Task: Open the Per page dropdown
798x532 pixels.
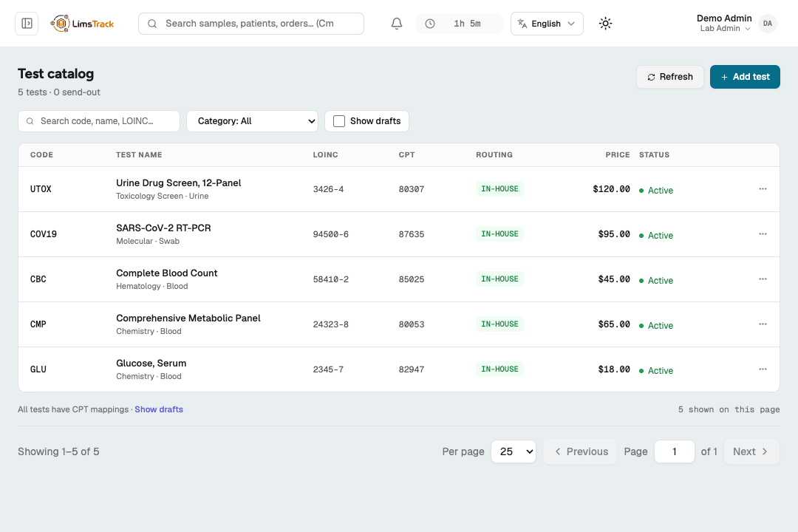Action: [x=514, y=451]
